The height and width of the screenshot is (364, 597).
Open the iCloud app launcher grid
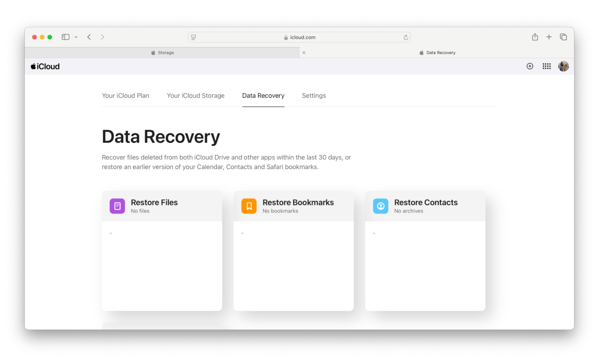pyautogui.click(x=546, y=66)
